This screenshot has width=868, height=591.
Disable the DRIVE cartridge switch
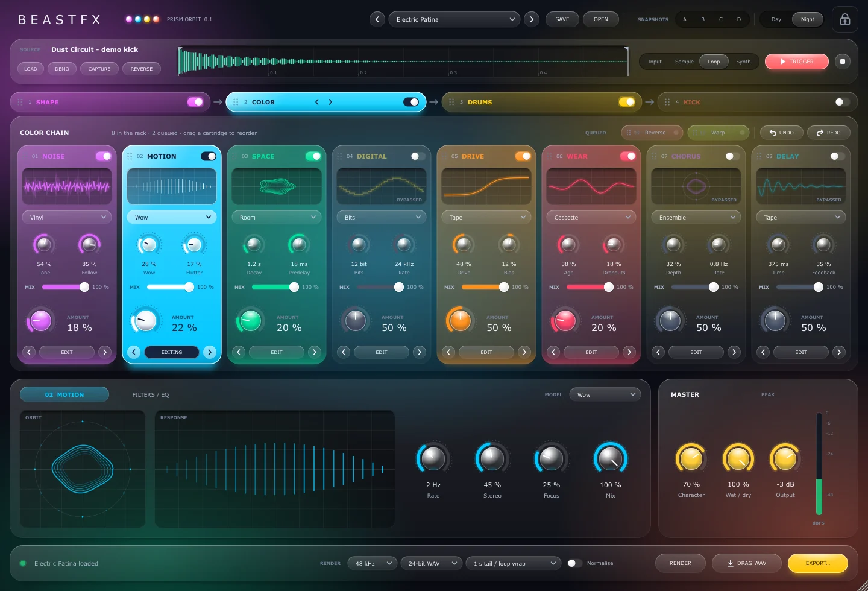tap(523, 156)
